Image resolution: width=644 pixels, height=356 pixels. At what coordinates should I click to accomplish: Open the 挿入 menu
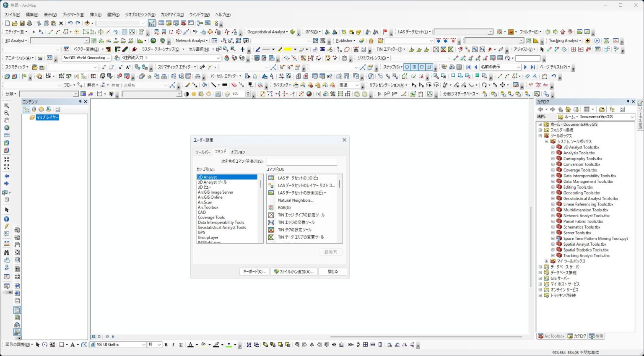click(95, 14)
